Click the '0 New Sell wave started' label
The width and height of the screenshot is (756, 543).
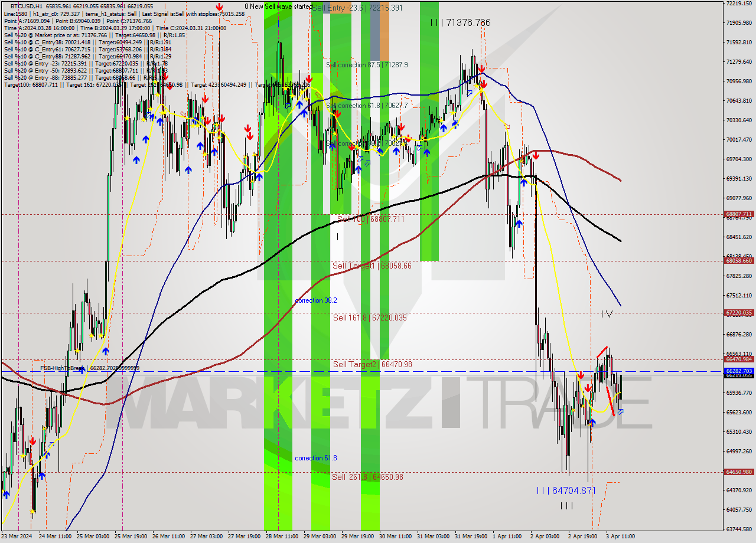pyautogui.click(x=279, y=6)
